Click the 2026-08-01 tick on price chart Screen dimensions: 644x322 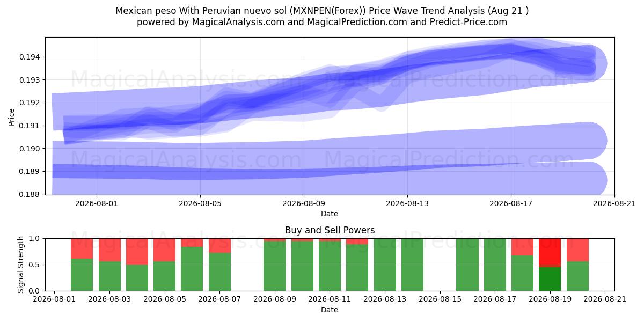(97, 203)
